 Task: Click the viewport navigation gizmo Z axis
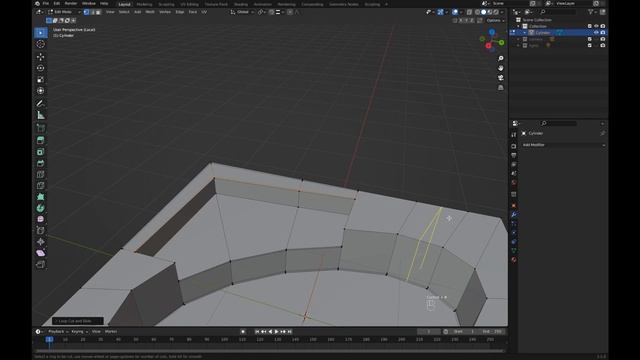click(492, 32)
